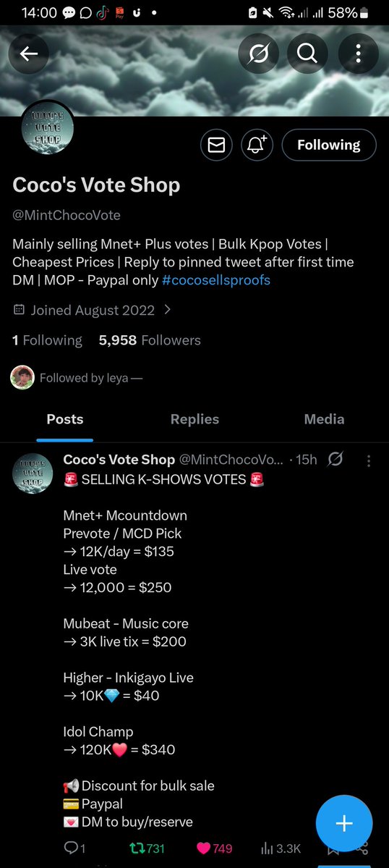View post analytics 3.3K icon

281,848
